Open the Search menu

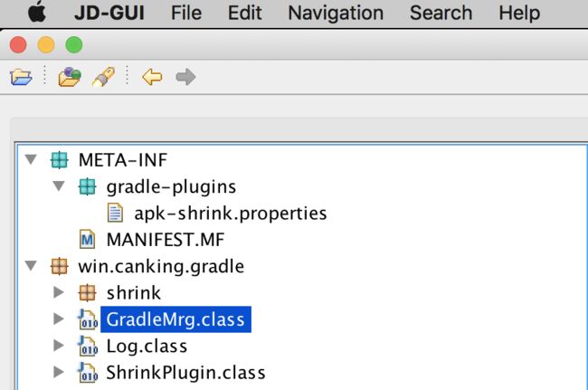pos(441,14)
